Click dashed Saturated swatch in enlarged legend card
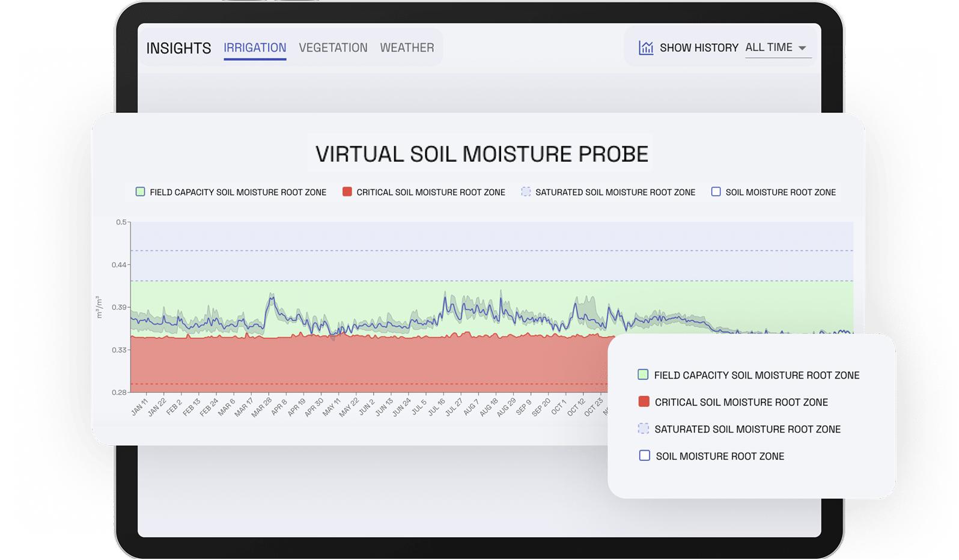 point(644,429)
